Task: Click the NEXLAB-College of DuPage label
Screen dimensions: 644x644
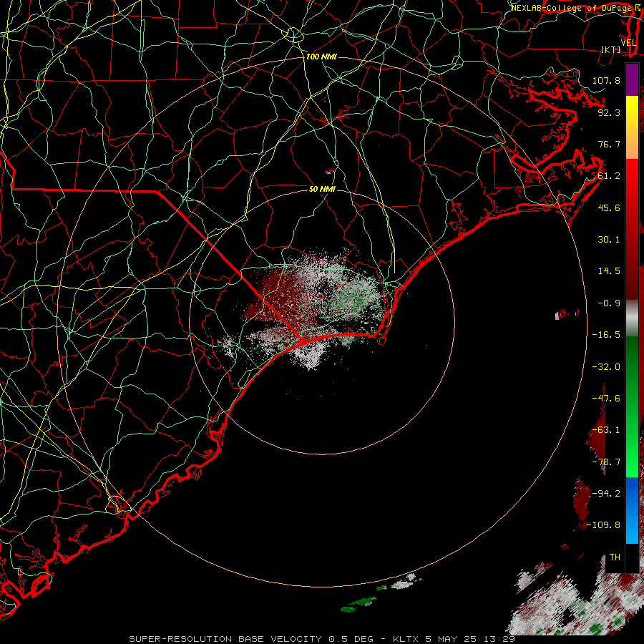Action: click(x=572, y=8)
